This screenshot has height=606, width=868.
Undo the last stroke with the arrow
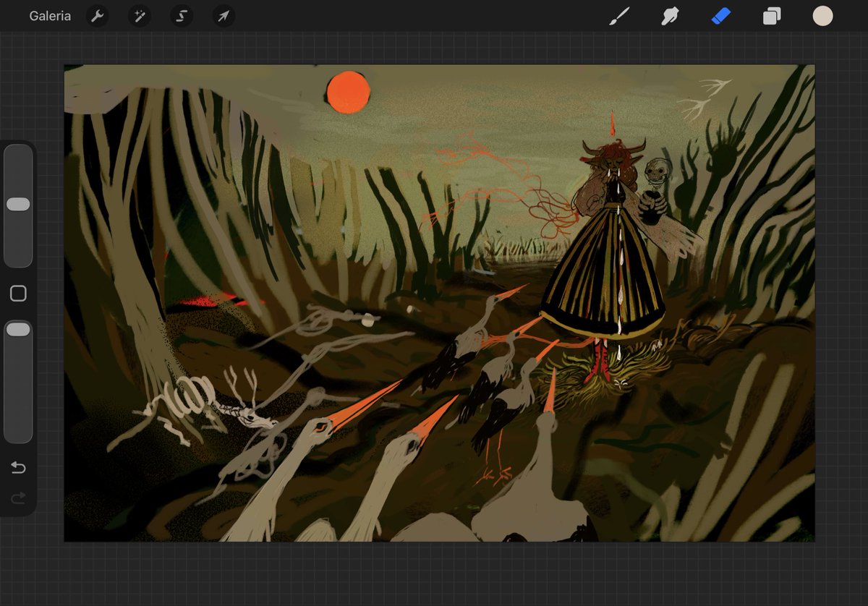pyautogui.click(x=18, y=468)
